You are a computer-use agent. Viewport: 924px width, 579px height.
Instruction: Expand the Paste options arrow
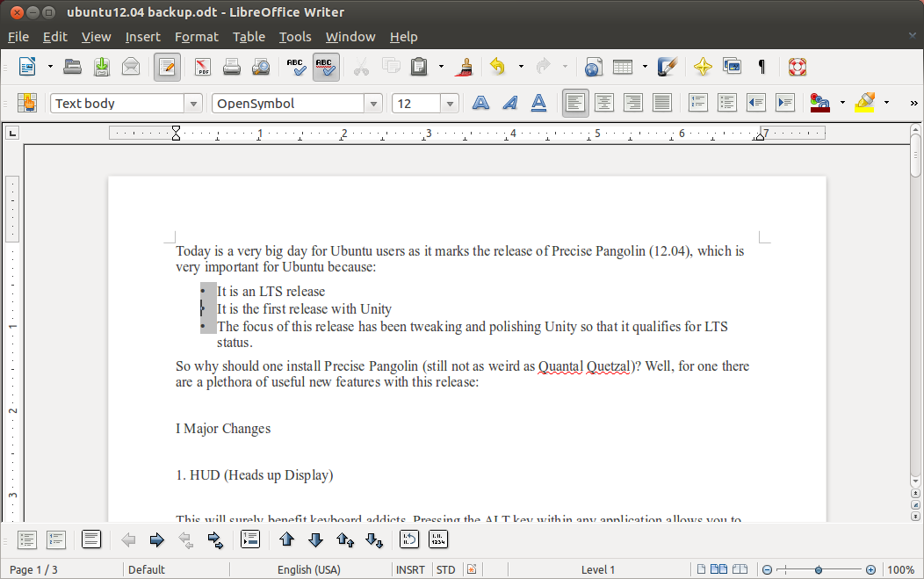pos(441,67)
